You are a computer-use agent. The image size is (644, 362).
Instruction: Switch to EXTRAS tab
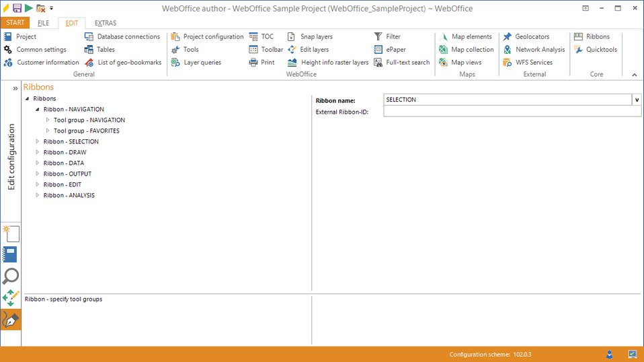coord(105,23)
